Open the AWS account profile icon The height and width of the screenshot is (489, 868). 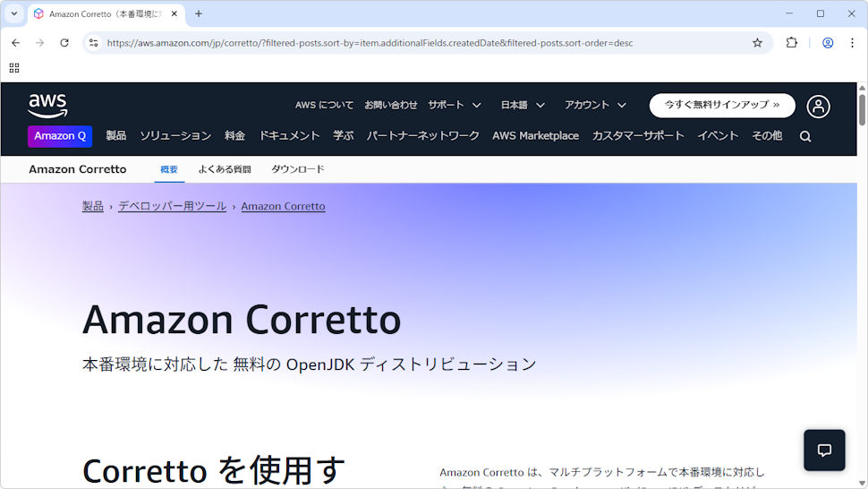coord(818,107)
